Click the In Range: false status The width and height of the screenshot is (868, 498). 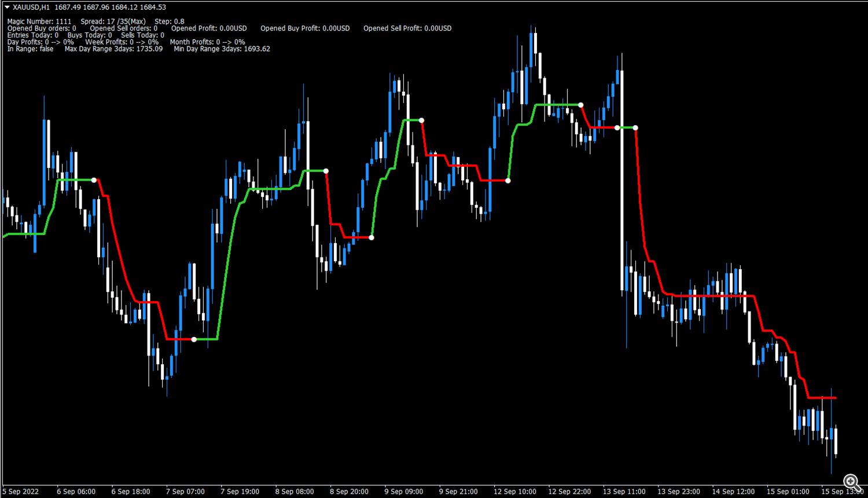coord(31,49)
